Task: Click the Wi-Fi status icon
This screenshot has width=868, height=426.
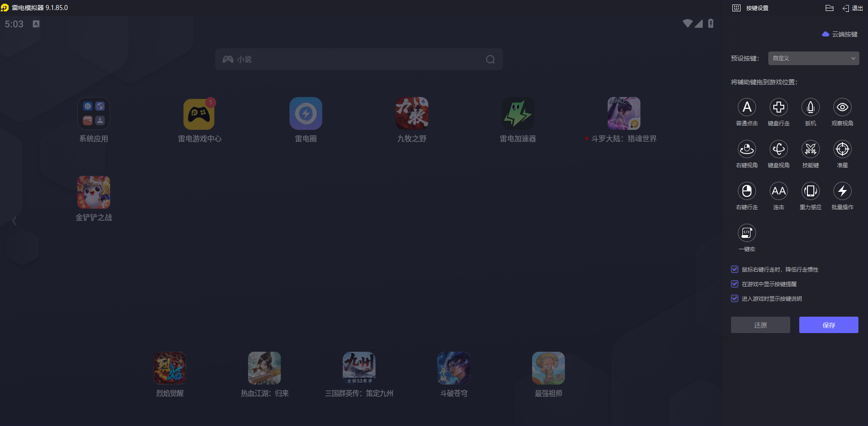Action: [687, 23]
